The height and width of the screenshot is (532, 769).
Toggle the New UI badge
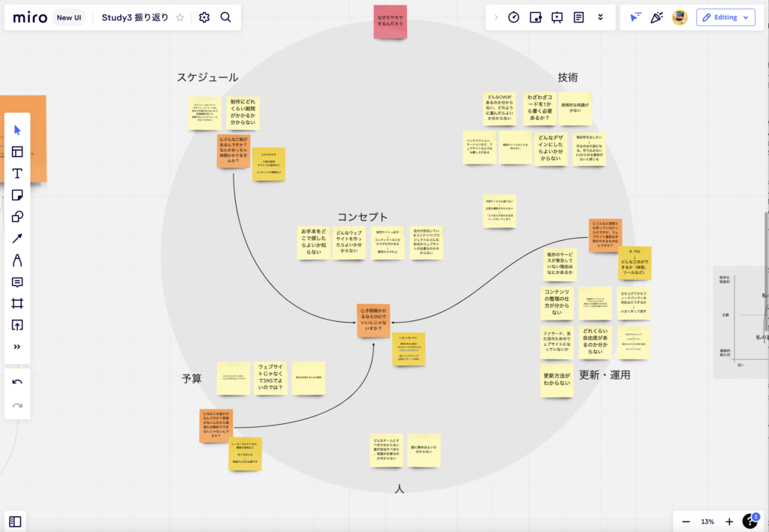(68, 17)
